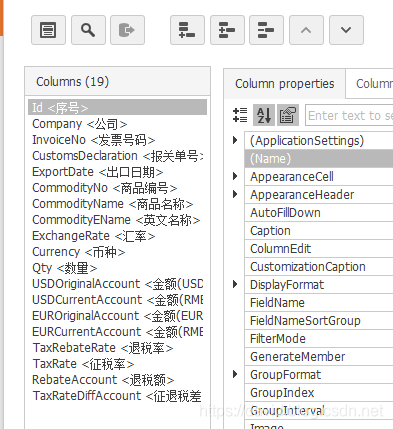Click the magnifier search toolbar icon

pos(88,30)
